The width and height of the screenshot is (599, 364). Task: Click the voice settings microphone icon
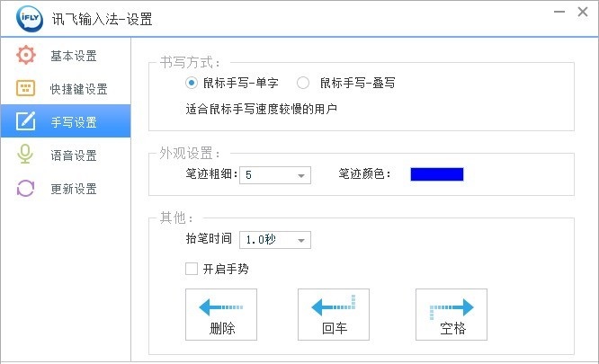26,155
